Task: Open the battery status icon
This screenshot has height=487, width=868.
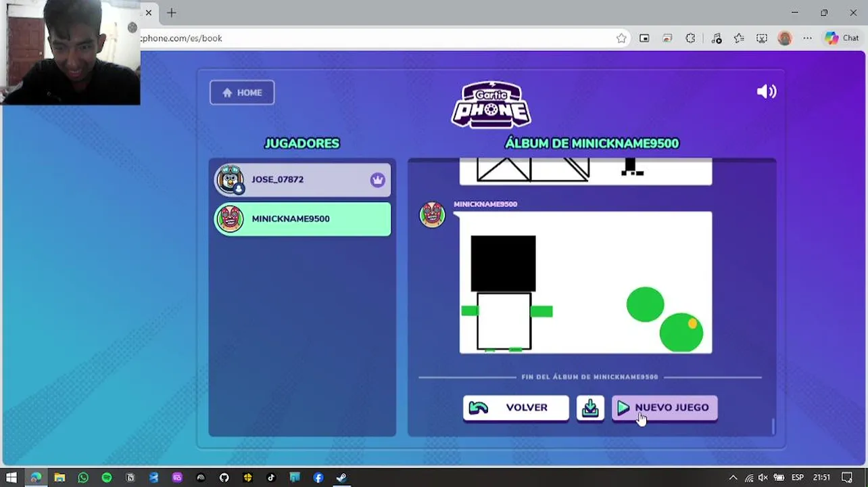Action: pyautogui.click(x=779, y=478)
